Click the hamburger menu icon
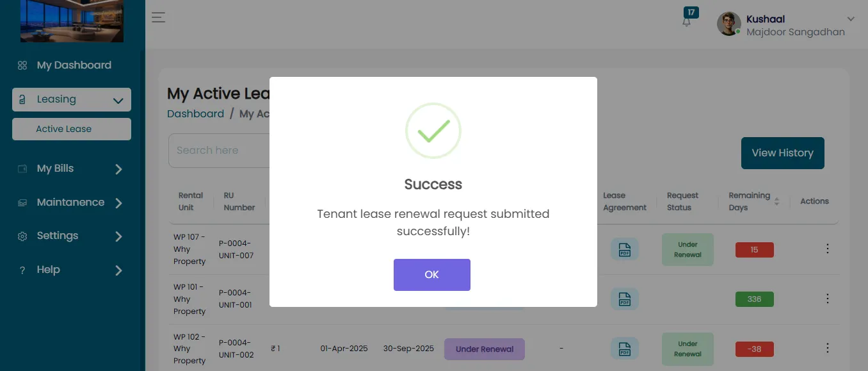The image size is (868, 371). 158,17
